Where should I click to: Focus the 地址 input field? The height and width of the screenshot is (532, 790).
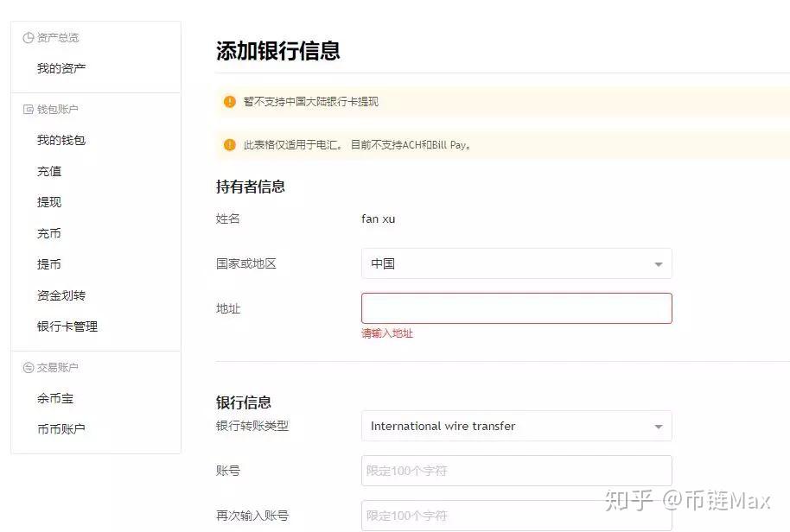click(516, 308)
